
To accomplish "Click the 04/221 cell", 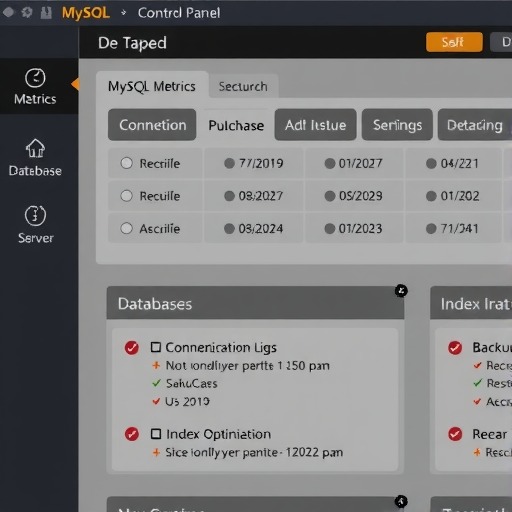I will coord(453,163).
